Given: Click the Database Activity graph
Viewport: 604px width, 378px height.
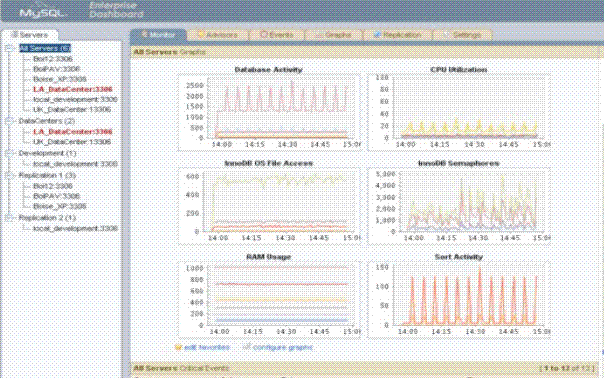Looking at the screenshot, I should tap(269, 109).
